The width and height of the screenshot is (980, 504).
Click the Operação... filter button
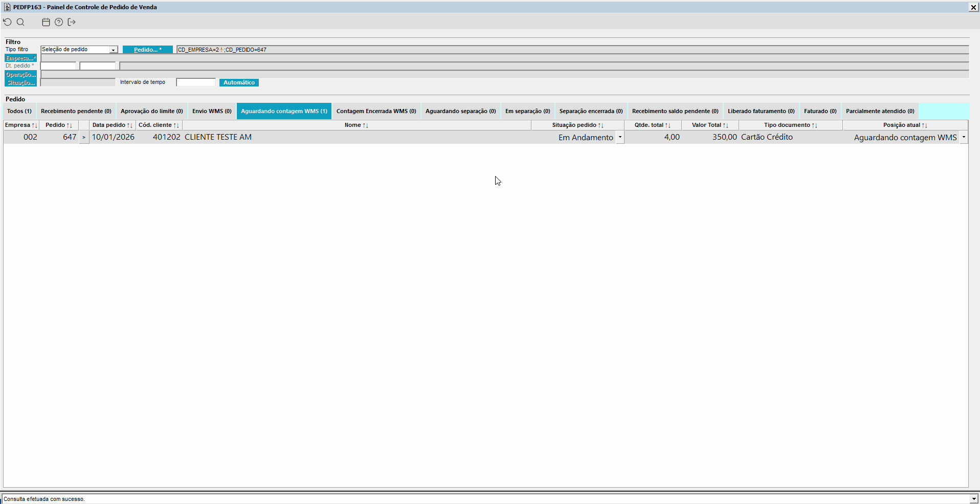coord(20,75)
